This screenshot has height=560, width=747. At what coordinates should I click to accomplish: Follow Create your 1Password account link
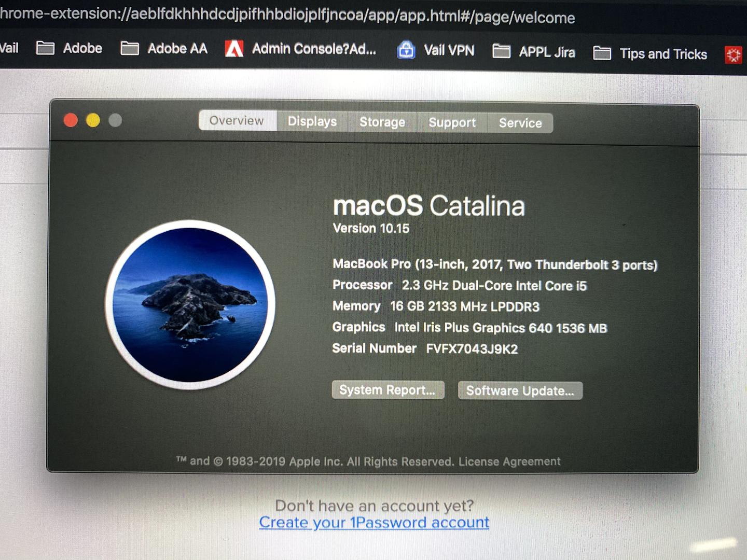374,522
